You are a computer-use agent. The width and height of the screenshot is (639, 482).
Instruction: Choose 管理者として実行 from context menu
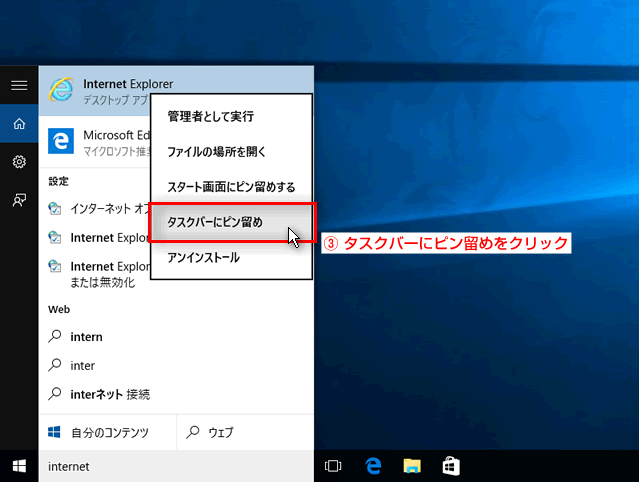231,117
